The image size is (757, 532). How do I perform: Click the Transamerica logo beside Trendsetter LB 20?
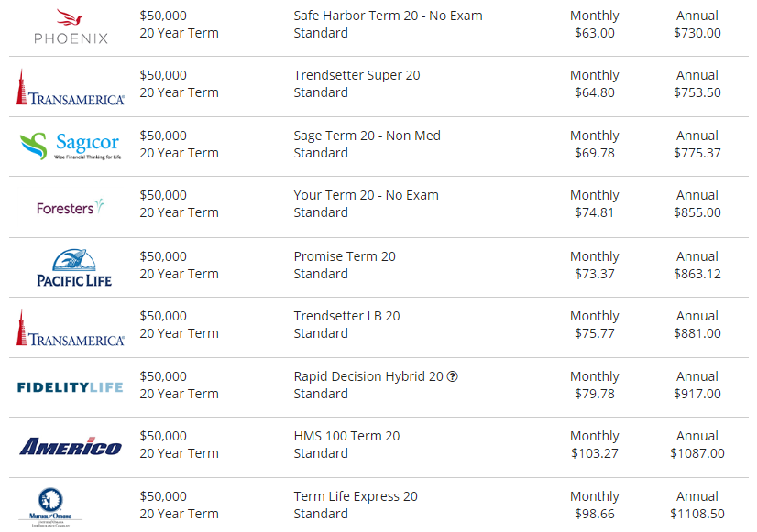pyautogui.click(x=71, y=328)
